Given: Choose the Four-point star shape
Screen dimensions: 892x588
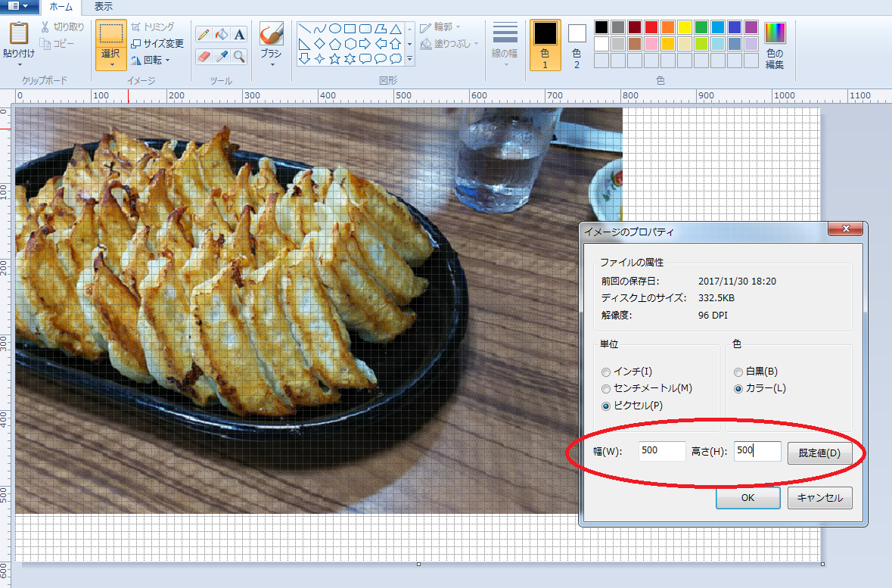Looking at the screenshot, I should [x=320, y=58].
